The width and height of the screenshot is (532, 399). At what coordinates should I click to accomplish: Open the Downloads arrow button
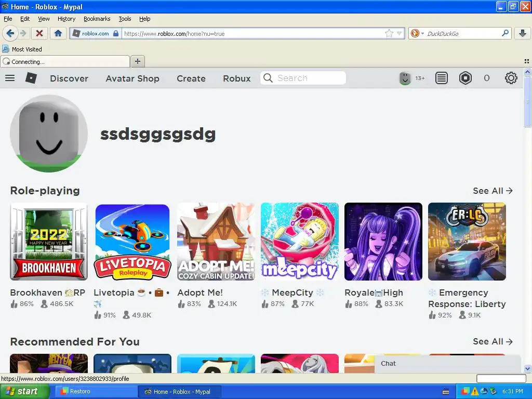coord(523,33)
